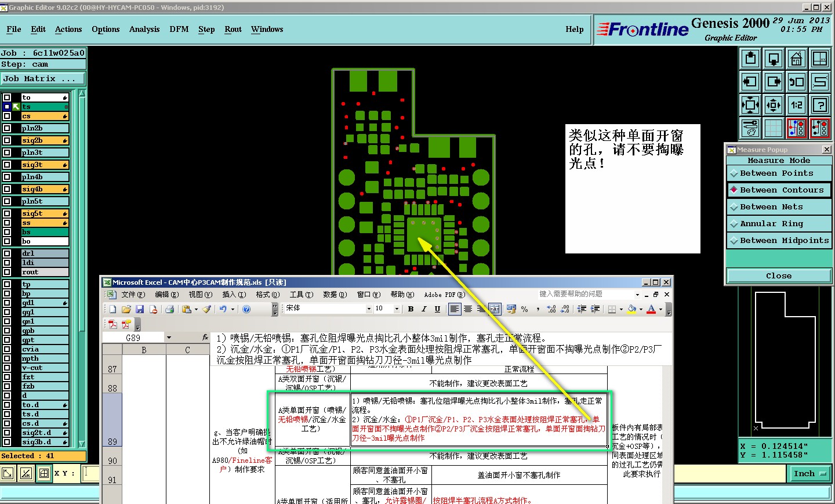Image resolution: width=835 pixels, height=504 pixels.
Task: Toggle visibility box of layer to
Action: click(x=7, y=97)
